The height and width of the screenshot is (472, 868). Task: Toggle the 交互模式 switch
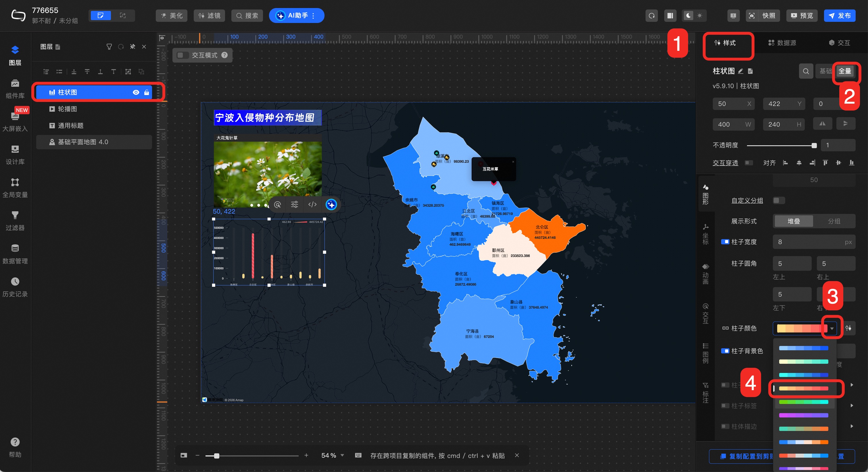pyautogui.click(x=183, y=55)
